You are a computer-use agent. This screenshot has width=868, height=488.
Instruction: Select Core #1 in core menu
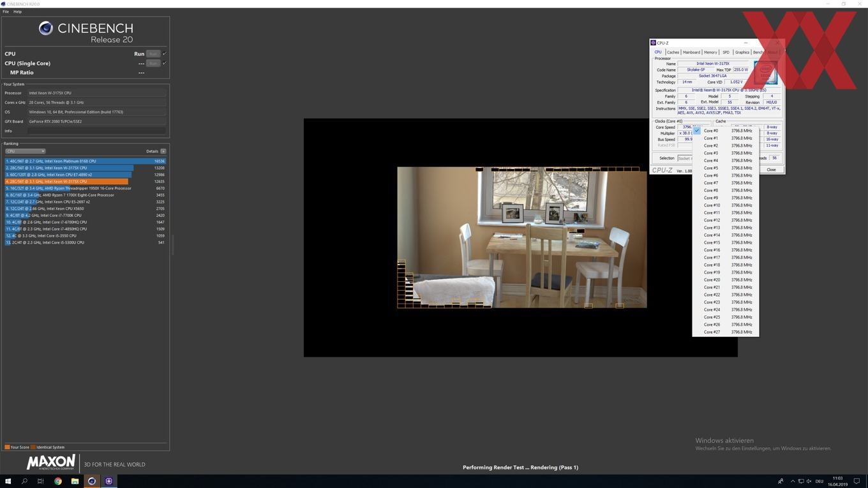(x=726, y=138)
